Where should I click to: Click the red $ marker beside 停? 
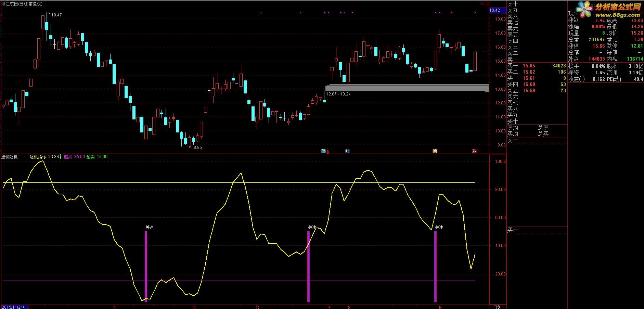tap(328, 152)
